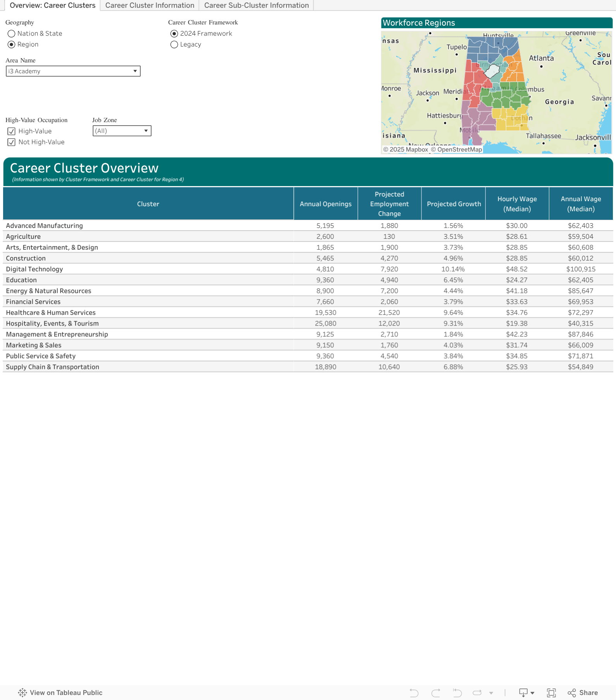Click the Share network icon

(x=571, y=693)
